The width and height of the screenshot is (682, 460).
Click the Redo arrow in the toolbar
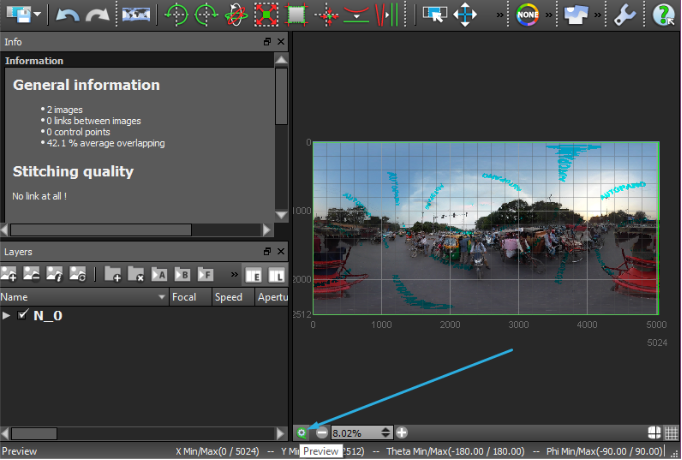[98, 15]
